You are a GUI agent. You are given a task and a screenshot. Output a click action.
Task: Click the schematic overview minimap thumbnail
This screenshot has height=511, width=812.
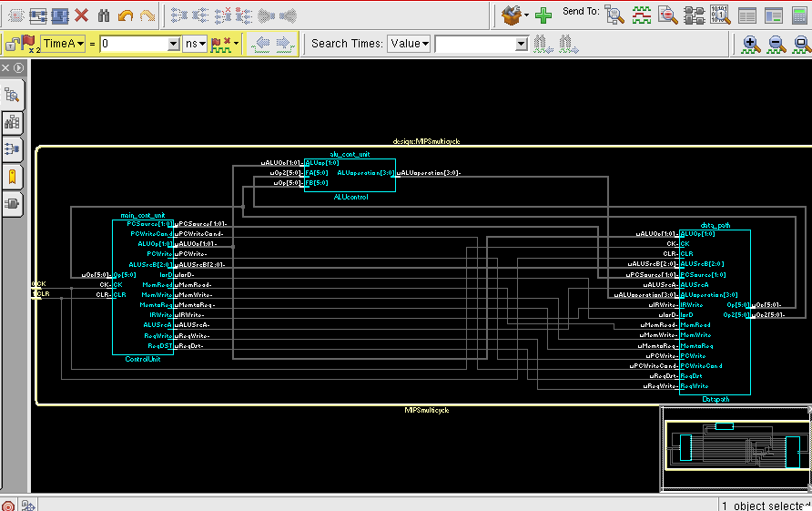[x=735, y=451]
